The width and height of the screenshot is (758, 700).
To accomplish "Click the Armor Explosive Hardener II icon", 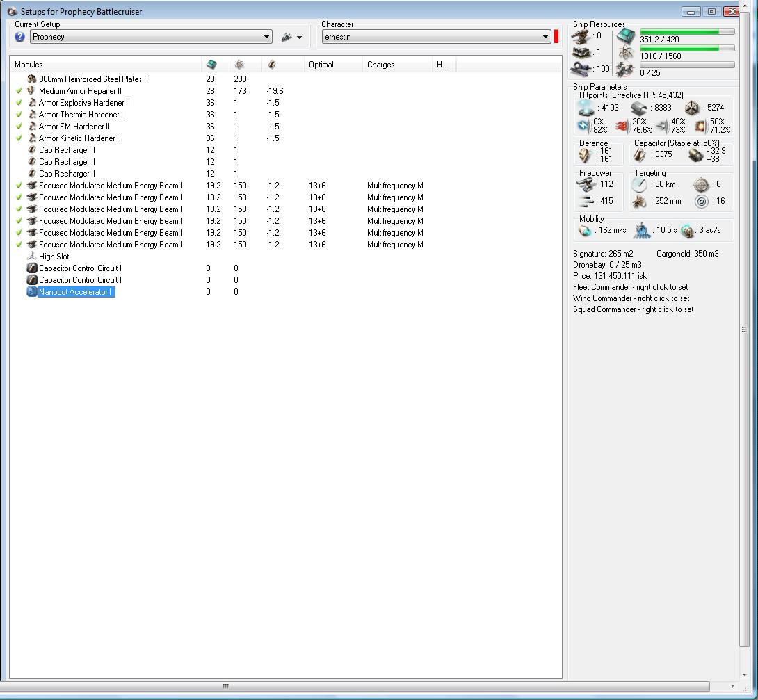I will pyautogui.click(x=32, y=102).
